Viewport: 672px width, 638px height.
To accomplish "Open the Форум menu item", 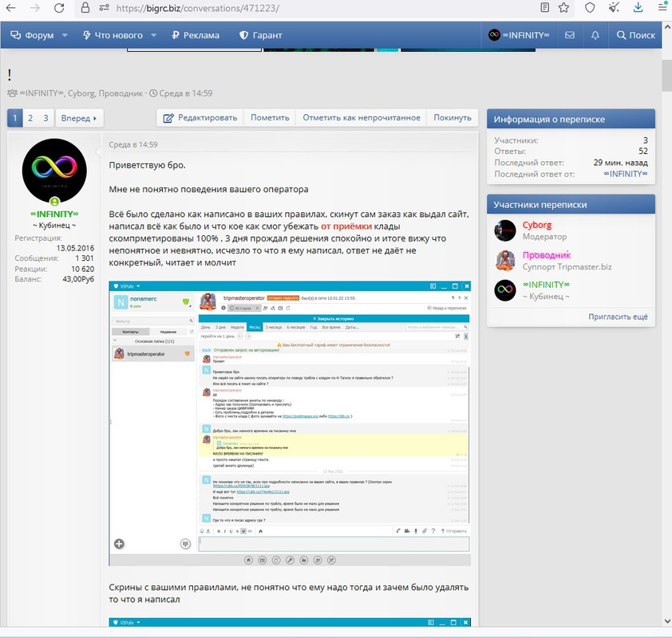I will click(32, 35).
